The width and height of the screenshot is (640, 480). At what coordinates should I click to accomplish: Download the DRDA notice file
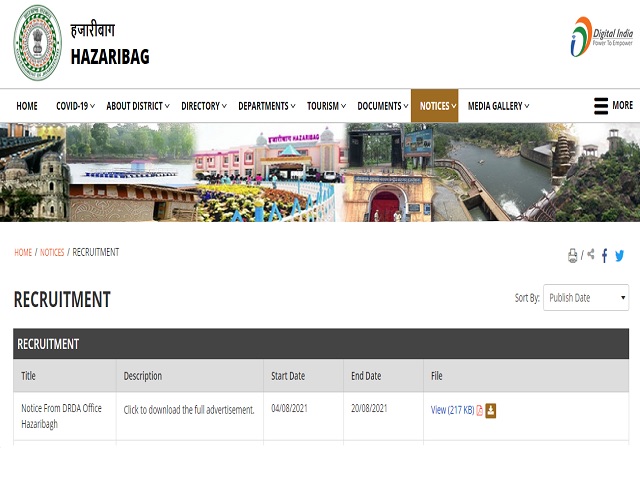click(491, 410)
